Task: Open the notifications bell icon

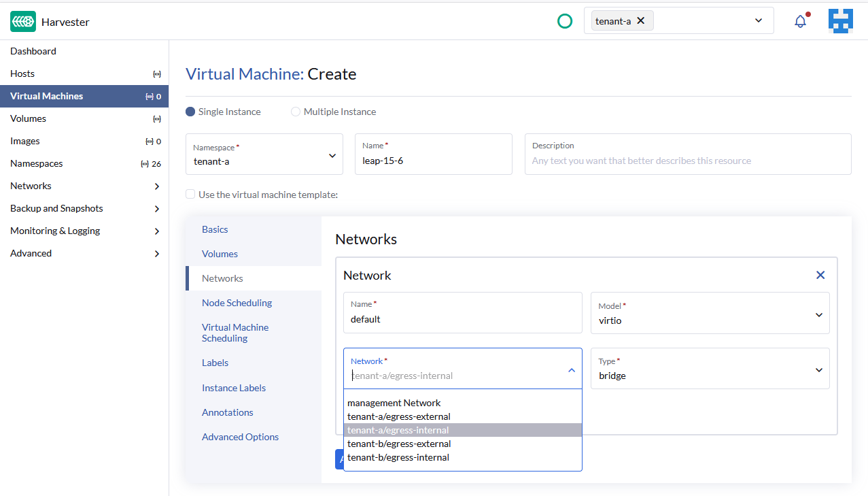Action: [x=800, y=21]
